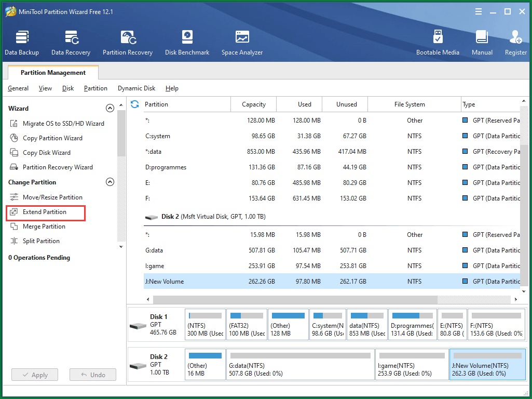Viewport: 532px width, 399px height.
Task: Open the Help menu
Action: point(172,88)
